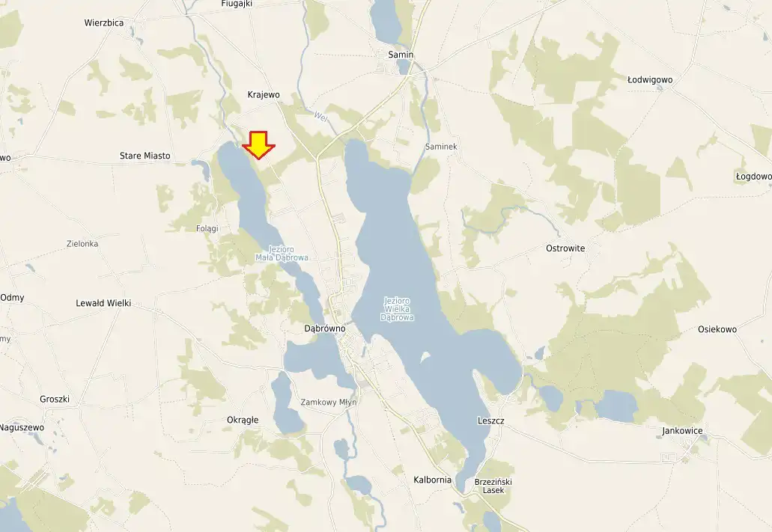
Task: Click the Lewałd Wielki label
Action: [103, 303]
